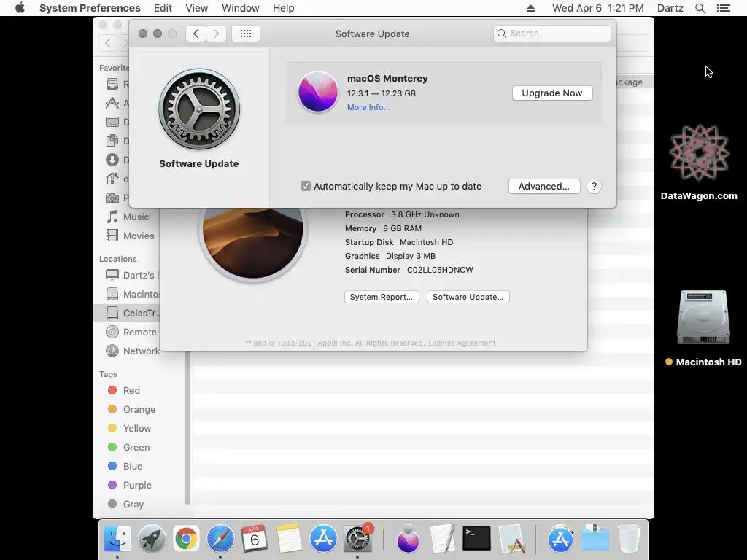Select Dartz's computer in Finder sidebar

[132, 275]
